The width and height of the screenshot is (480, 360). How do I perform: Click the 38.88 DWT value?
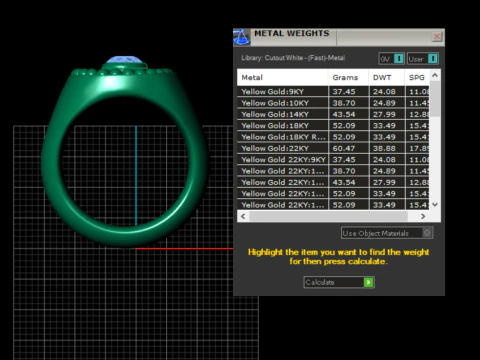pos(384,148)
